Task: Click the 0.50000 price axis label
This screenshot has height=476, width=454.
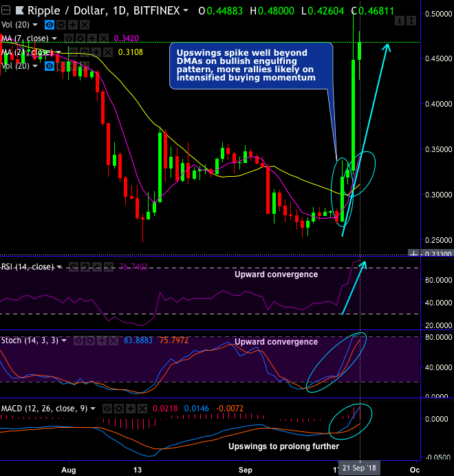Action: click(x=438, y=14)
